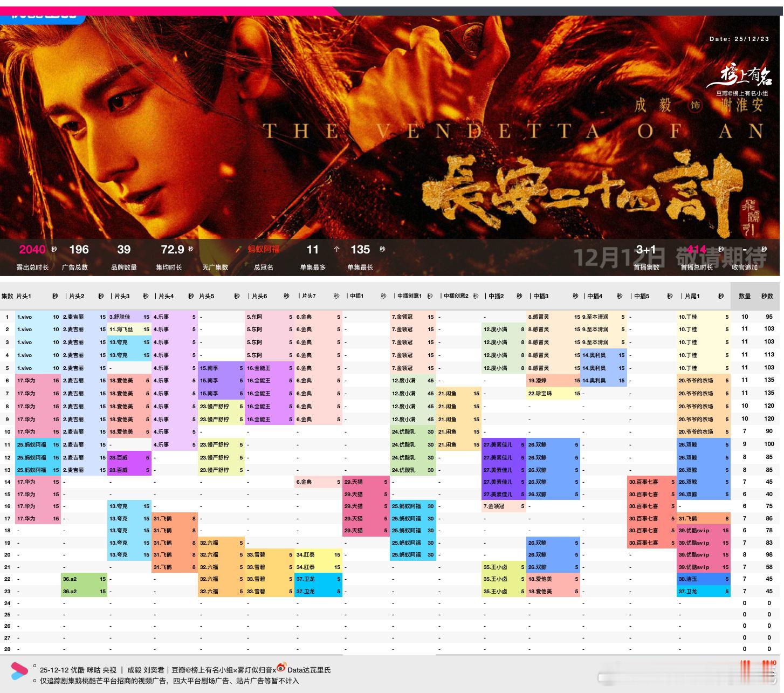The width and height of the screenshot is (784, 693).
Task: Click the 86 seconds total for episode 17
Action: (x=769, y=518)
